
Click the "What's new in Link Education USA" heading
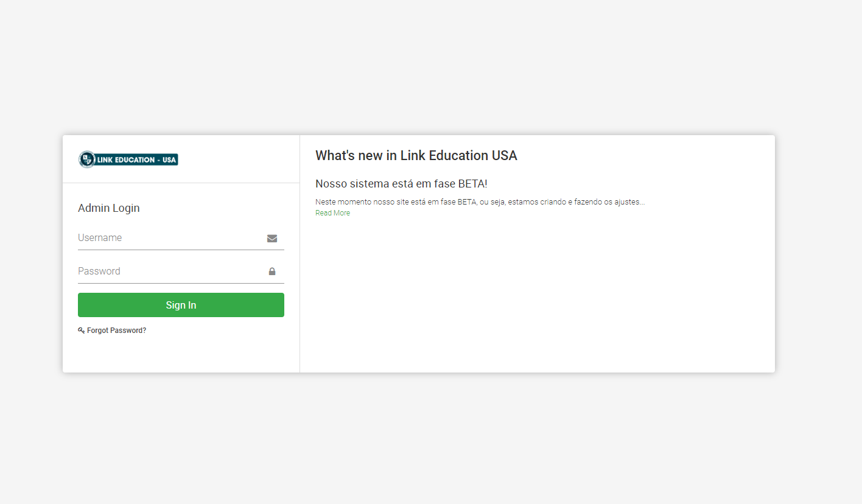click(416, 156)
